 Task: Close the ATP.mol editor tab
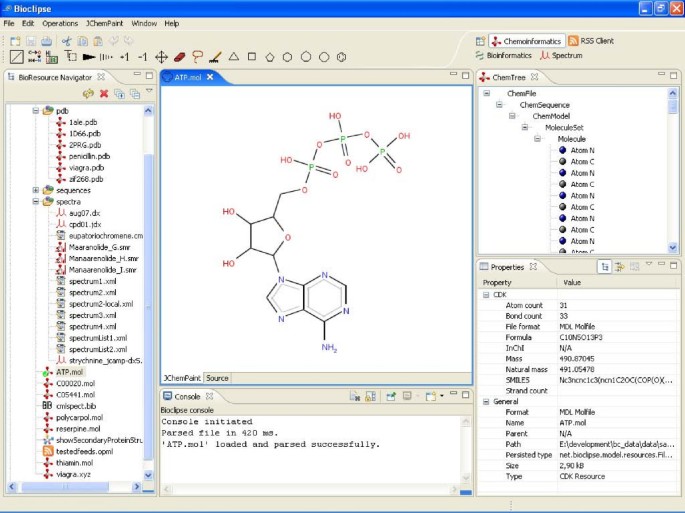210,77
